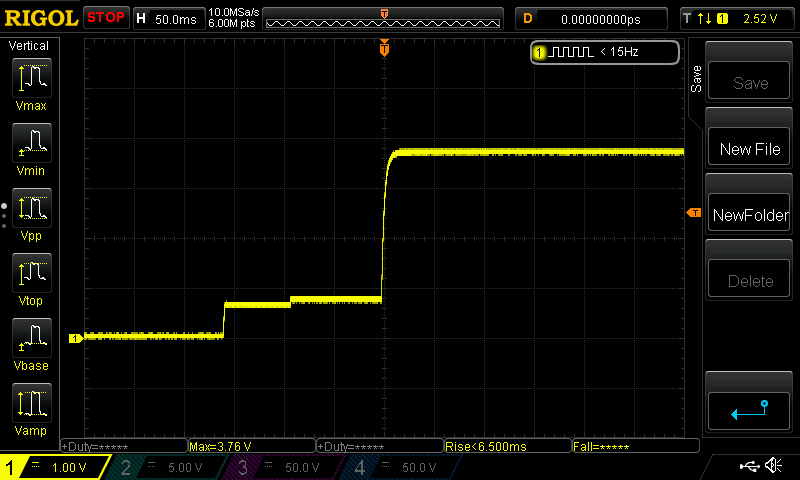Viewport: 800px width, 480px height.
Task: Click the measurement page indicator dots
Action: click(x=4, y=216)
